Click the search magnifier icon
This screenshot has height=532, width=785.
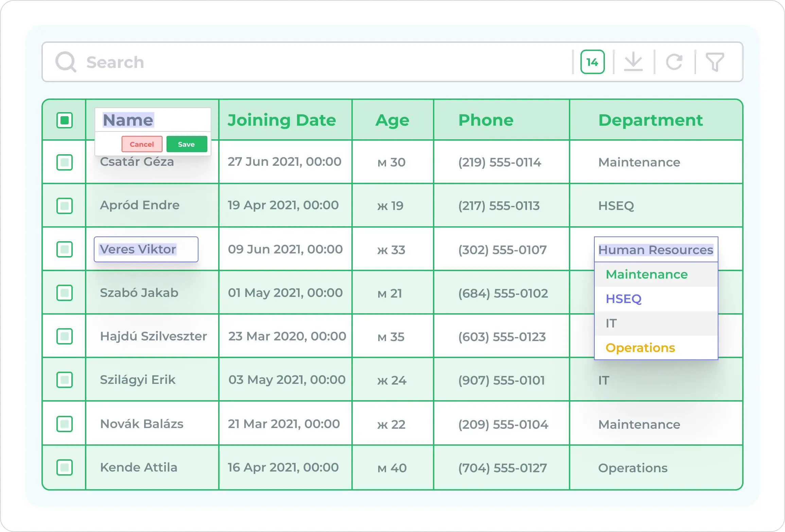click(x=66, y=62)
